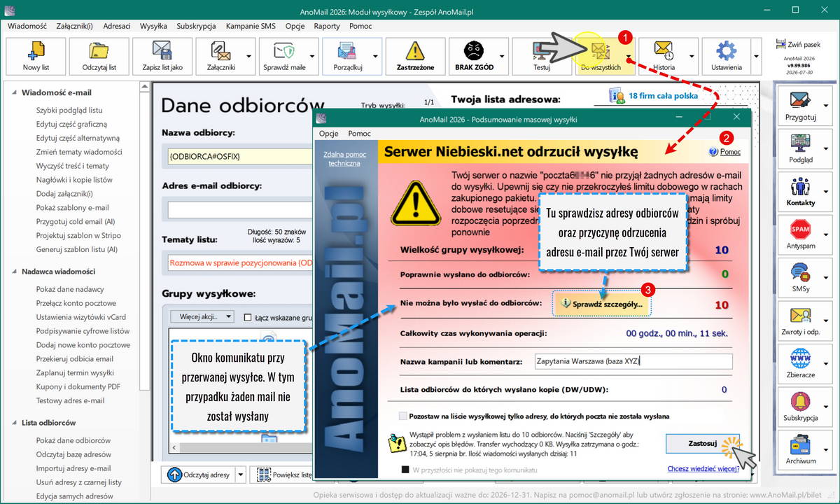
Task: Open the Opcje menu in summary dialog
Action: coord(329,134)
